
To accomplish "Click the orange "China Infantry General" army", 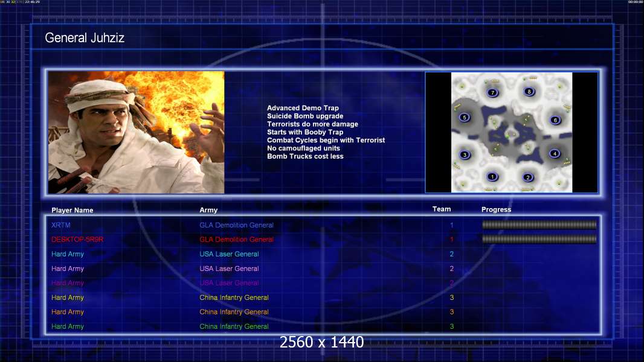I will click(x=234, y=312).
